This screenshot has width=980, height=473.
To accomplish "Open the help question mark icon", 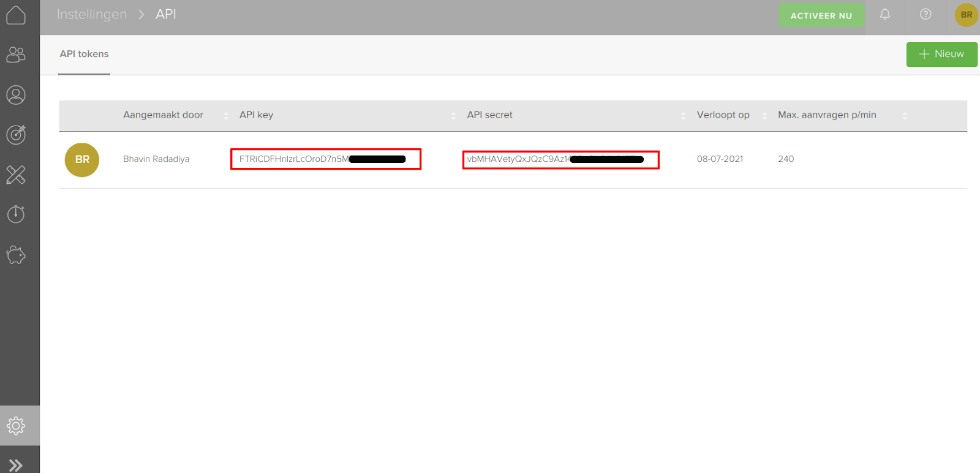I will [925, 14].
